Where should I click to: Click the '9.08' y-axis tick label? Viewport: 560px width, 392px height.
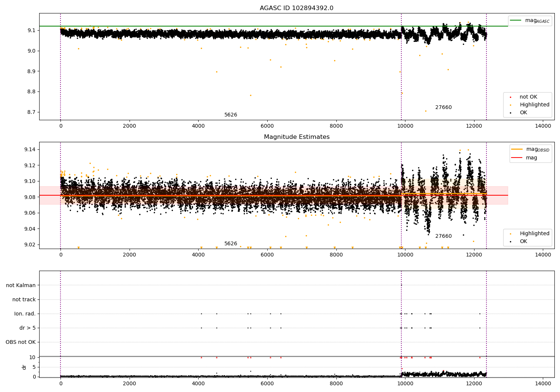coord(29,197)
